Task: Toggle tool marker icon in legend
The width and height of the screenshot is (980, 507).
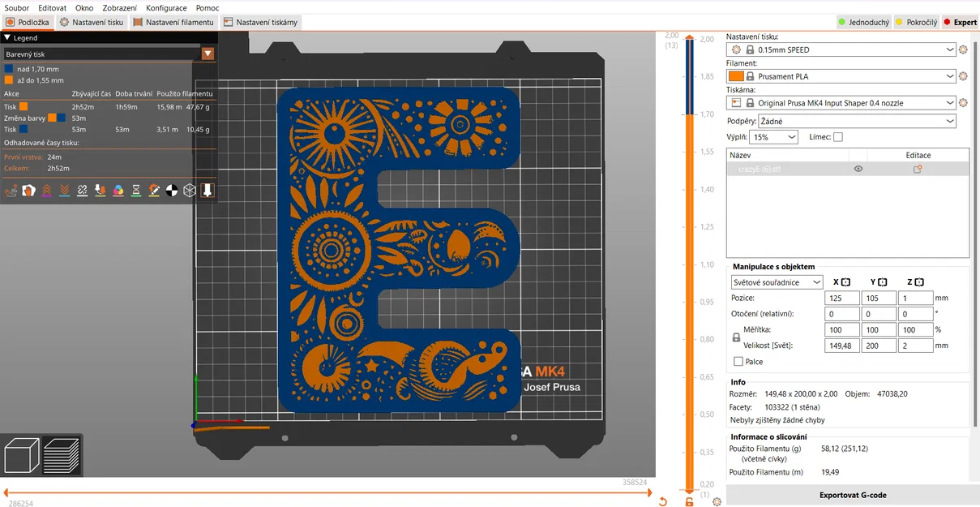Action: tap(208, 191)
